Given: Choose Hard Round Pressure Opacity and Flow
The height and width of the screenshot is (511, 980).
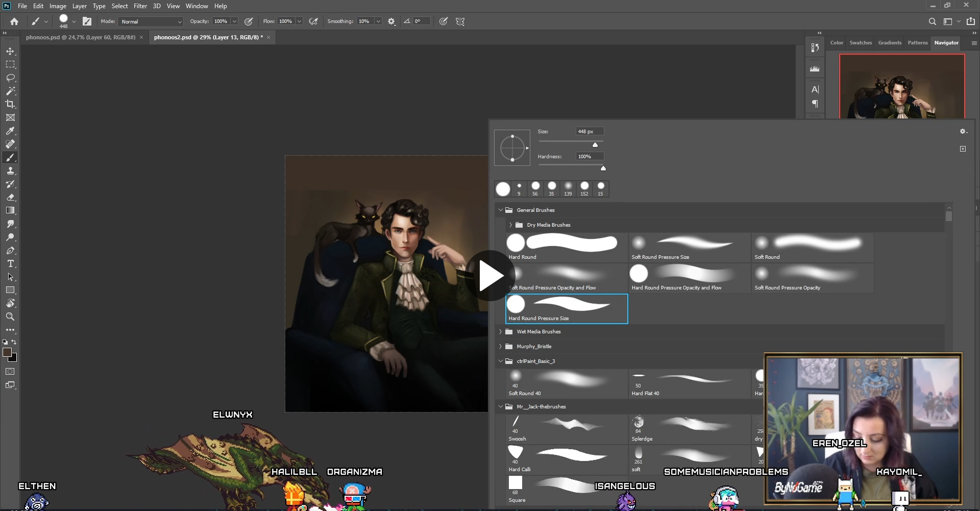Looking at the screenshot, I should 690,278.
